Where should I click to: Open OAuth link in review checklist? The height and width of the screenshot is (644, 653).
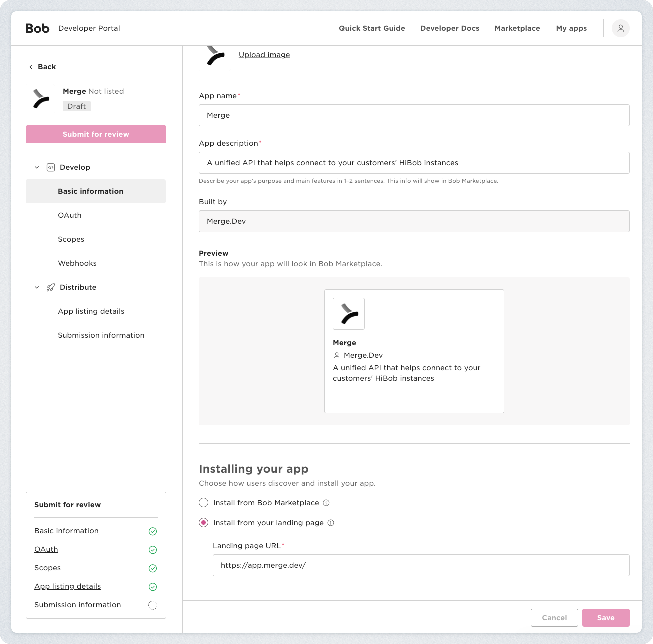click(46, 549)
